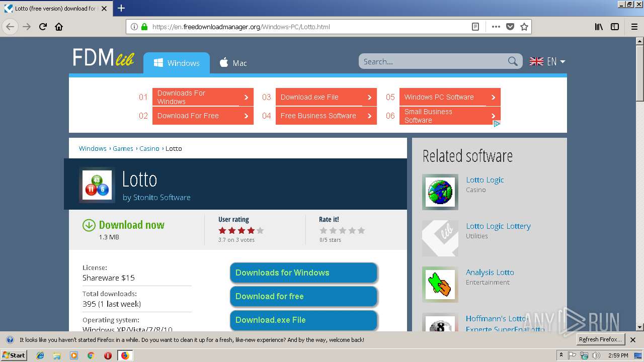Close the Firefox refresh notification bar
Viewport: 644px width, 362px height.
click(633, 340)
